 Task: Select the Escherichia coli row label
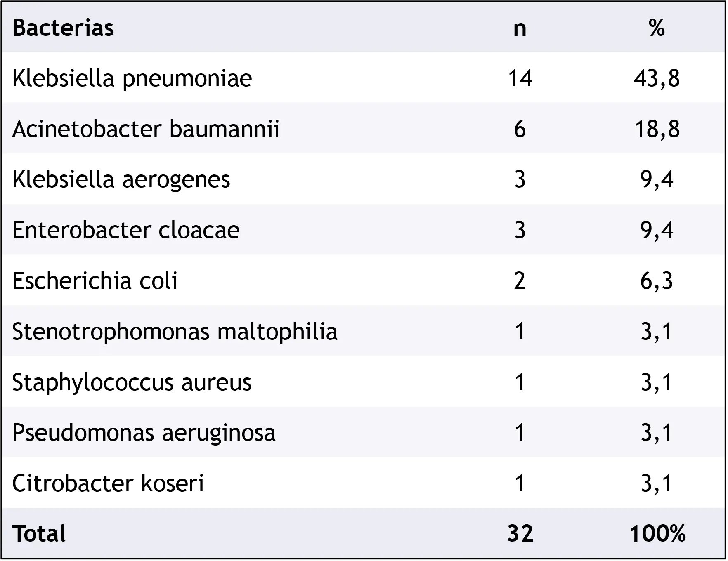[x=95, y=280]
